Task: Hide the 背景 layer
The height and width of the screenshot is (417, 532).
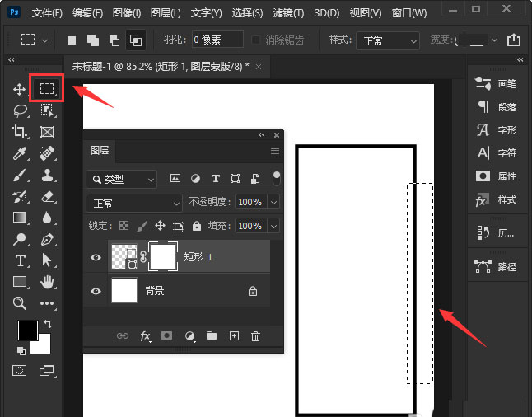Action: click(96, 291)
